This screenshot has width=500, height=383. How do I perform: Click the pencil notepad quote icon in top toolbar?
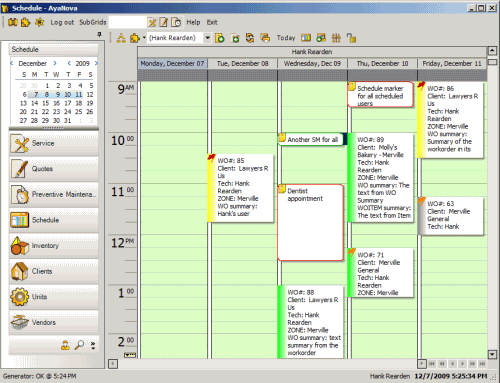(x=164, y=22)
